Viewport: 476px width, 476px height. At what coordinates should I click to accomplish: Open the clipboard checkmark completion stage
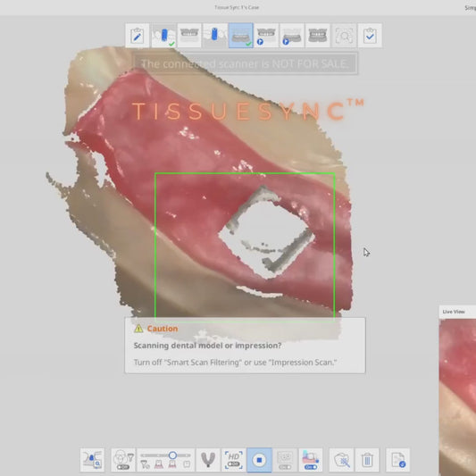click(x=370, y=36)
